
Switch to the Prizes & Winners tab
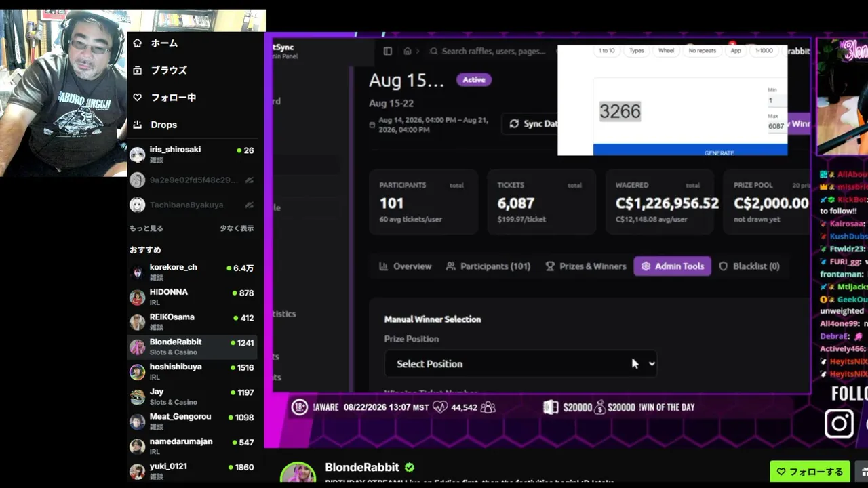click(x=586, y=266)
